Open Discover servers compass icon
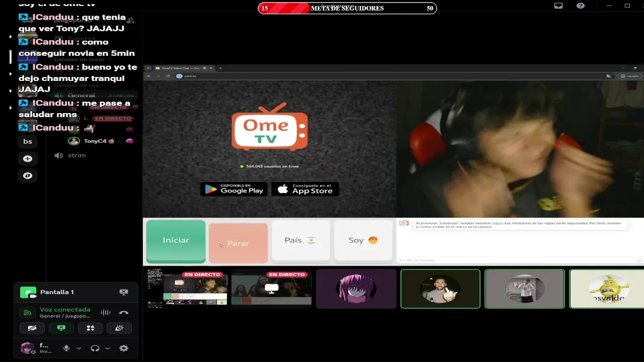Viewport: 644px width, 362px height. point(28,176)
